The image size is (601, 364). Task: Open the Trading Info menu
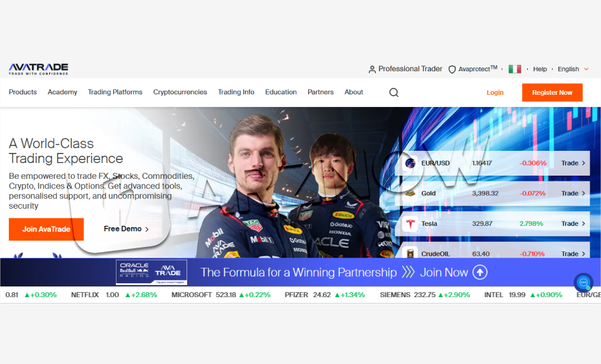pos(236,92)
